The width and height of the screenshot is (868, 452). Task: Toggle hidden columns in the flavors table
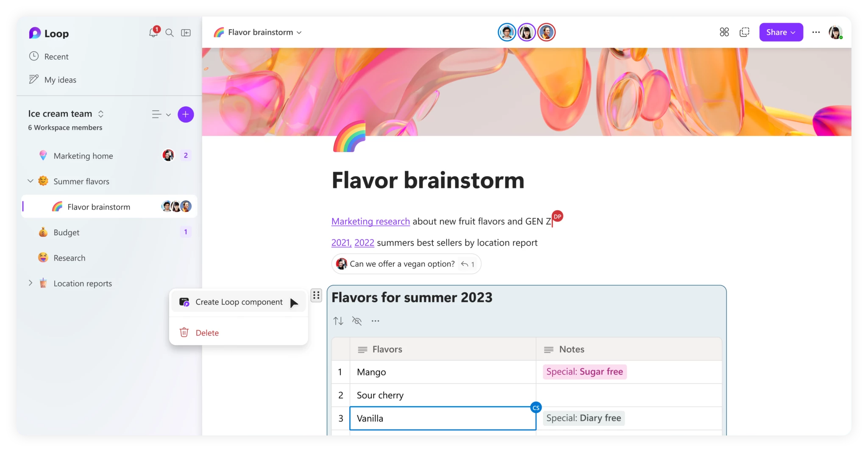(x=357, y=321)
